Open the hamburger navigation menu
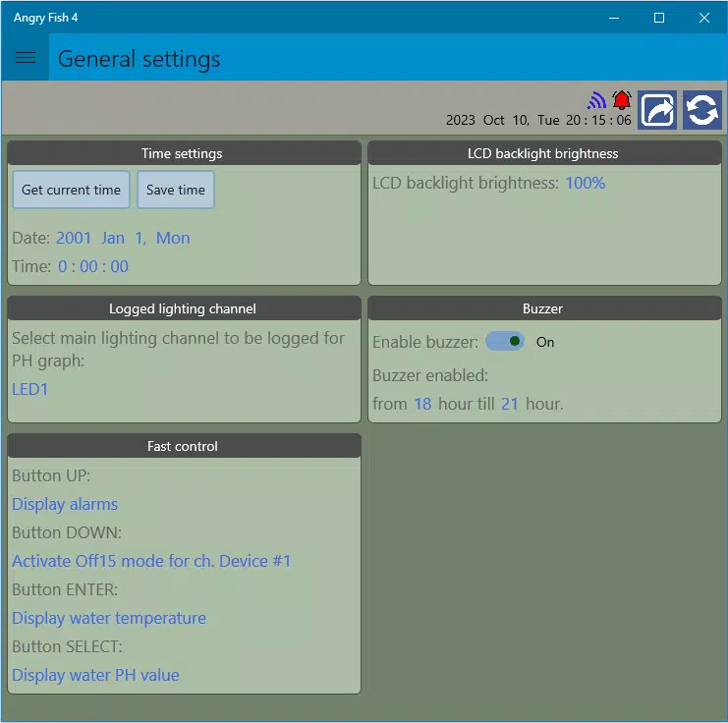728x723 pixels. 26,57
